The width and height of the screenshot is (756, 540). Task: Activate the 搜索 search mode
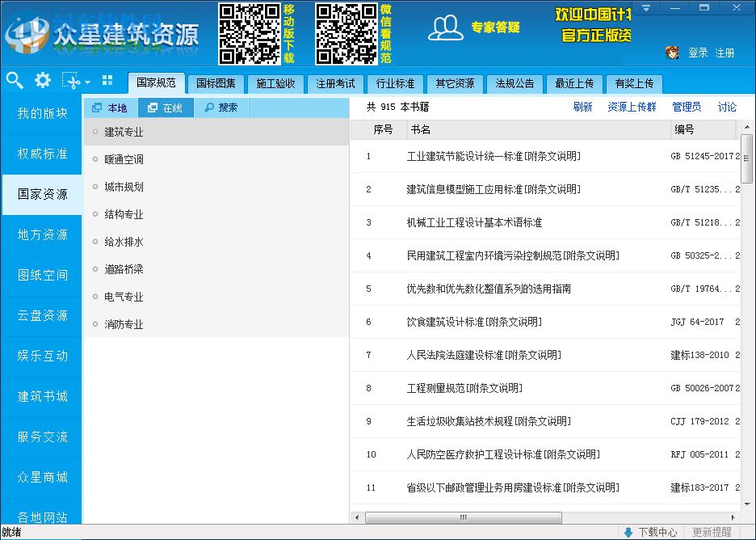pyautogui.click(x=222, y=107)
